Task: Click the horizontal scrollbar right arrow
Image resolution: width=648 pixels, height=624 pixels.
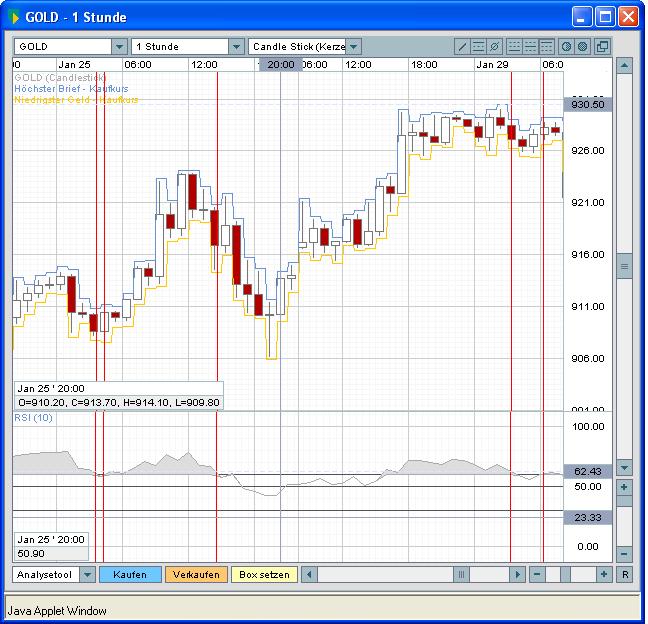Action: point(517,574)
